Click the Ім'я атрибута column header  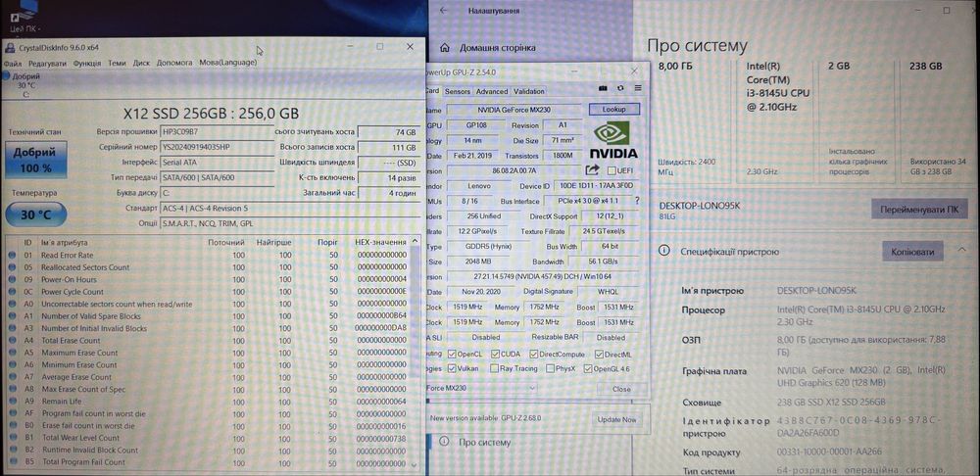[65, 242]
